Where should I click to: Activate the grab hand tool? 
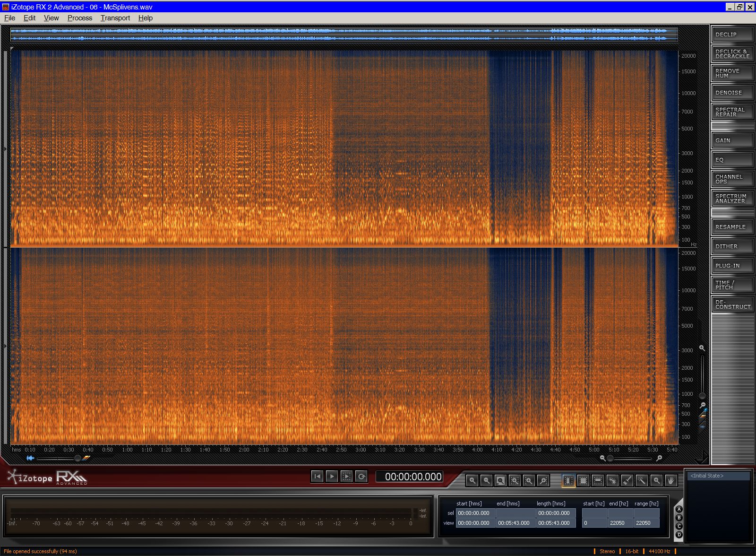click(x=670, y=480)
